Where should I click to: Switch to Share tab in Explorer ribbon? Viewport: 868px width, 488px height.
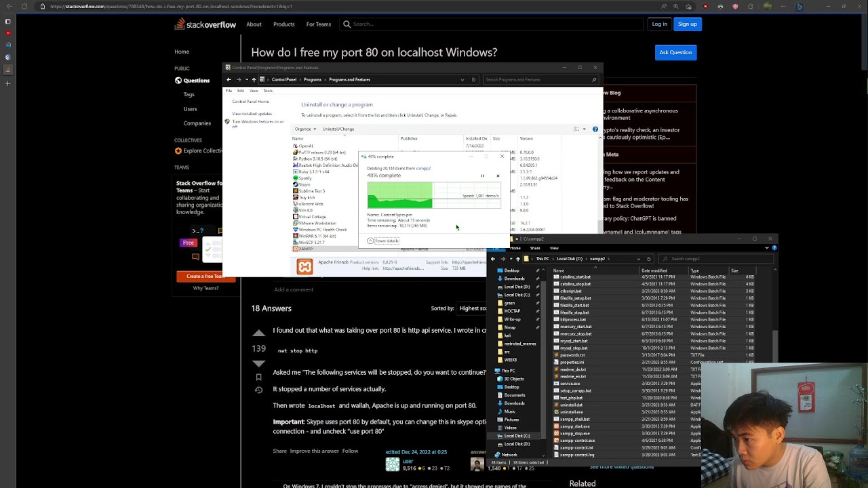[535, 248]
